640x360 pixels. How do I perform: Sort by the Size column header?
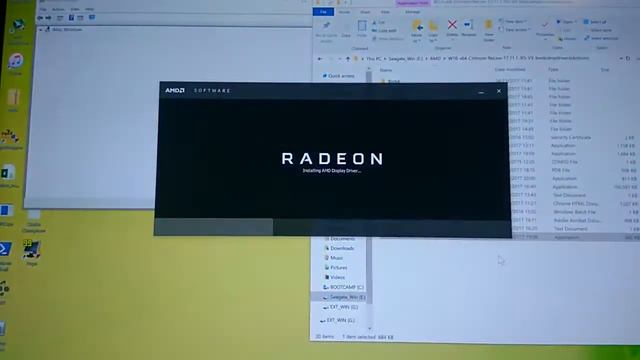[605, 70]
